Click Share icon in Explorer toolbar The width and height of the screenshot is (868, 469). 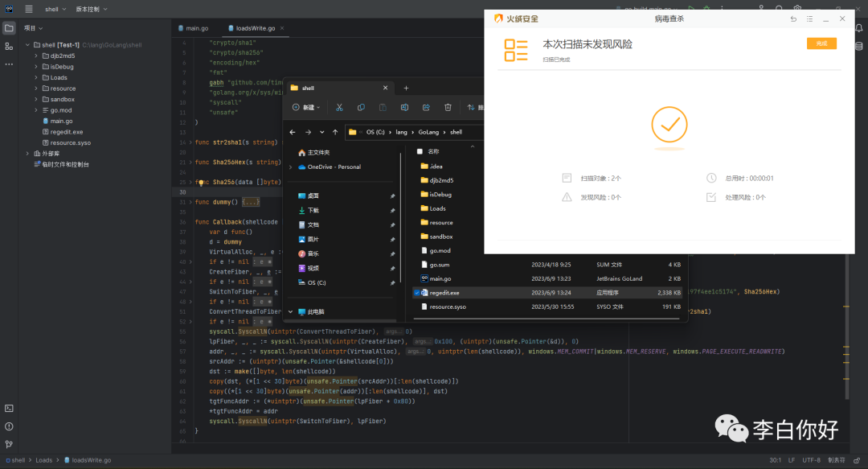coord(426,108)
